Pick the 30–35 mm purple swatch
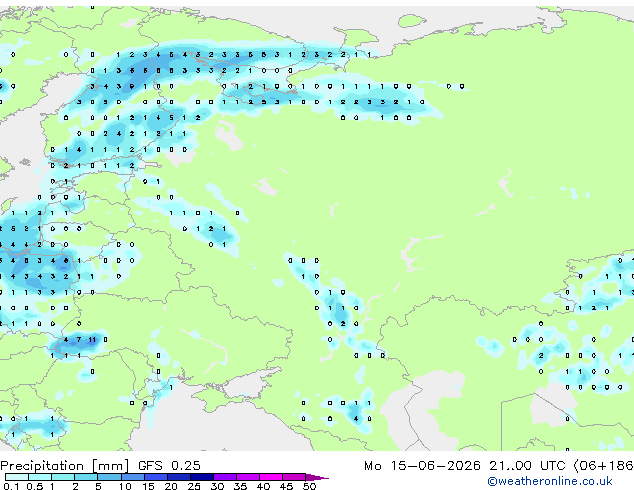Screen dimensions: 634x490 tap(224, 477)
